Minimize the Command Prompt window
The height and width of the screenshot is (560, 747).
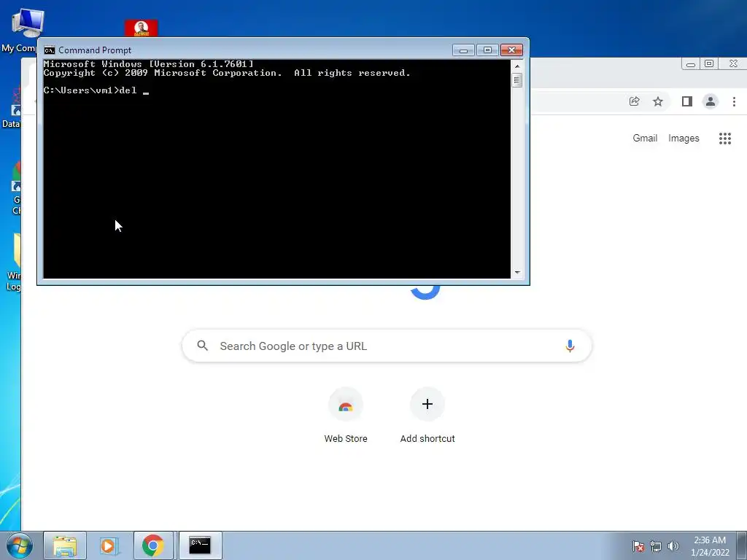tap(463, 50)
